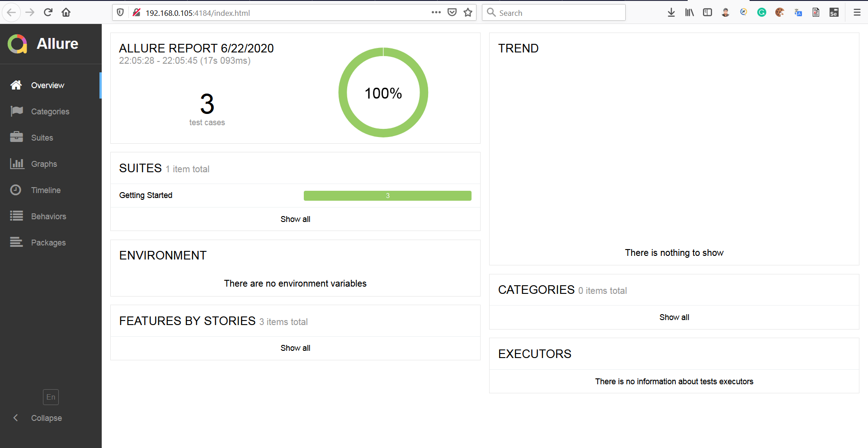Click the Collapse sidebar label

pos(47,418)
